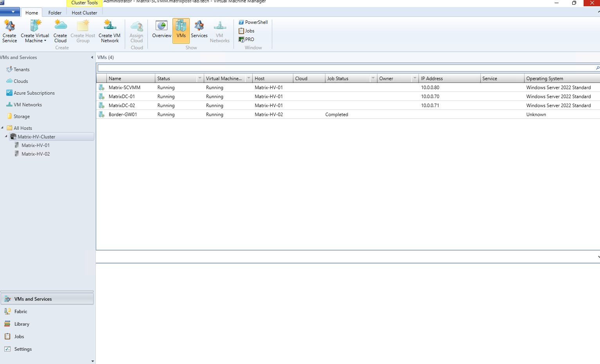Click into the VMs search field
This screenshot has height=364, width=600.
(x=346, y=68)
